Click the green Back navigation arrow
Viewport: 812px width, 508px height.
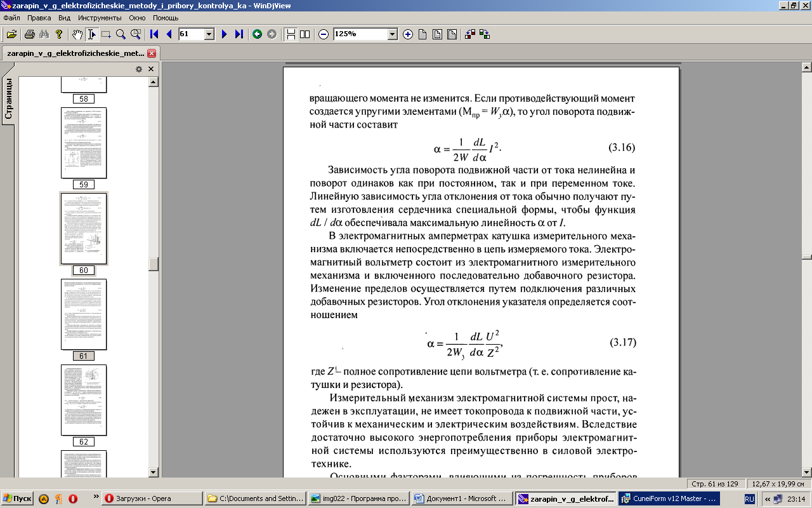[x=257, y=34]
